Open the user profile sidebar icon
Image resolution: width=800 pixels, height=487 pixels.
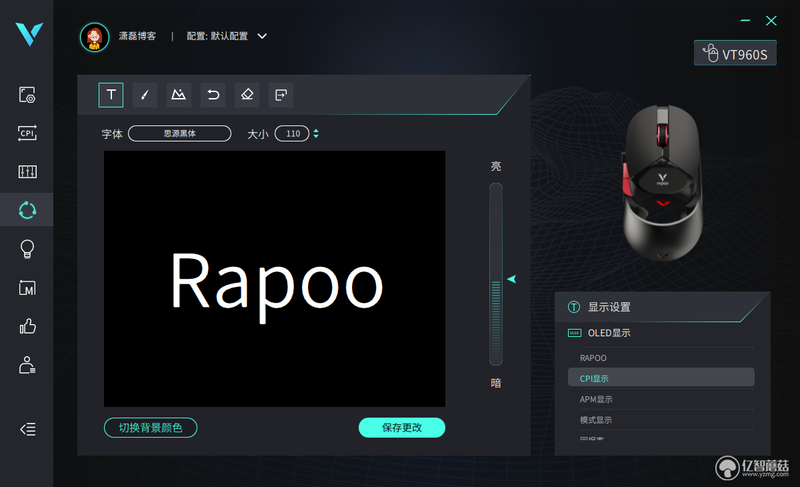[27, 365]
